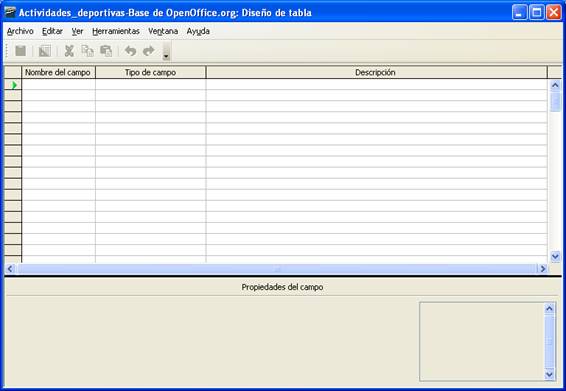This screenshot has width=566, height=391.
Task: Click the Undo arrow icon
Action: [x=130, y=51]
